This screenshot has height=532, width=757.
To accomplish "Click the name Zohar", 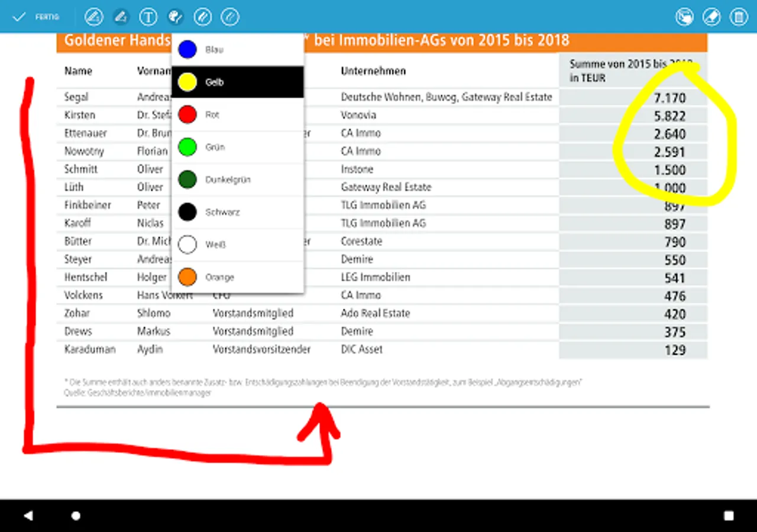I will click(x=77, y=313).
